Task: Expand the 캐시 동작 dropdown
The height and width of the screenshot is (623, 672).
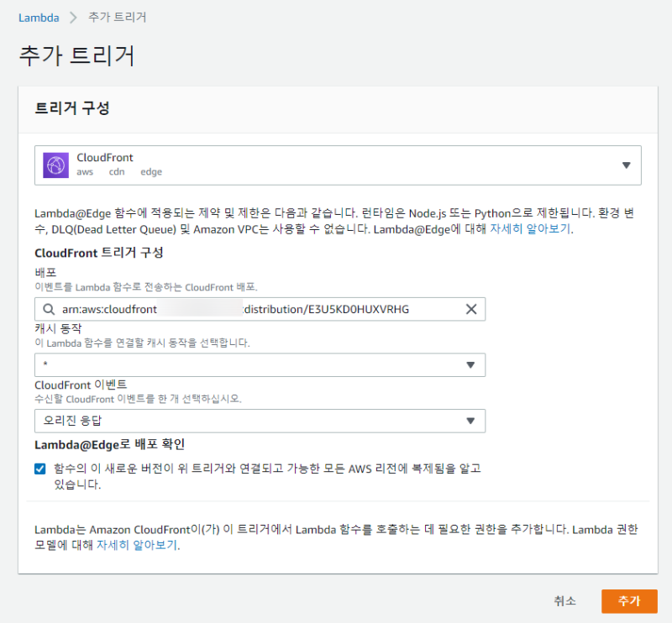Action: click(x=470, y=365)
